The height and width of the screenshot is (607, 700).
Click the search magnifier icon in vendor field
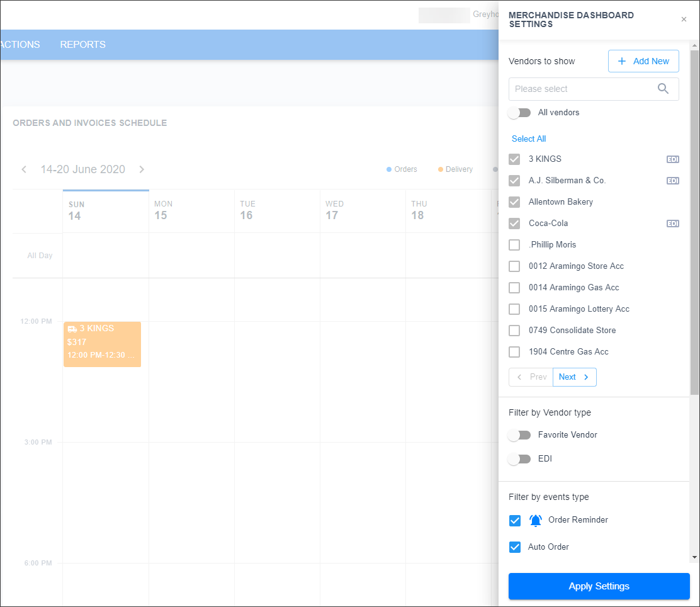pyautogui.click(x=663, y=89)
